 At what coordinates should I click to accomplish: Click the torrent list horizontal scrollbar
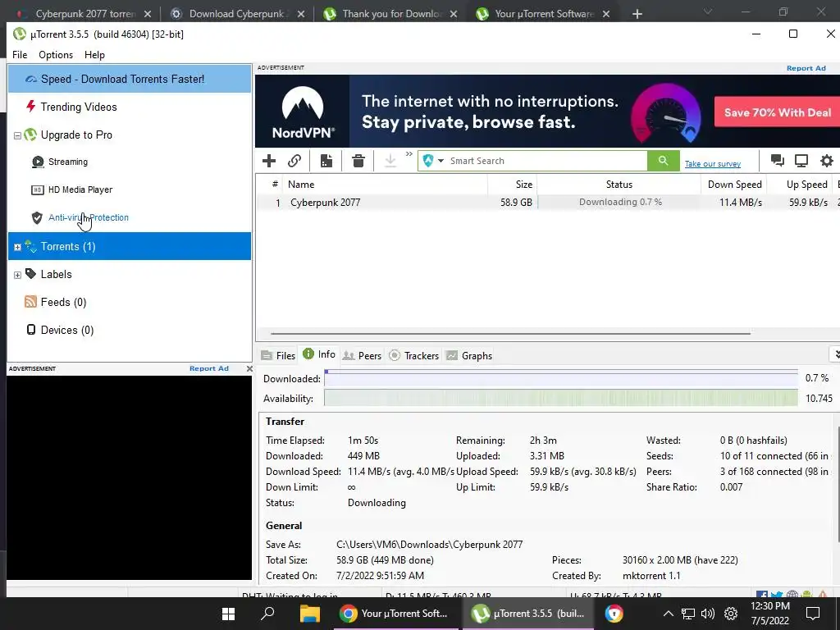pyautogui.click(x=510, y=333)
